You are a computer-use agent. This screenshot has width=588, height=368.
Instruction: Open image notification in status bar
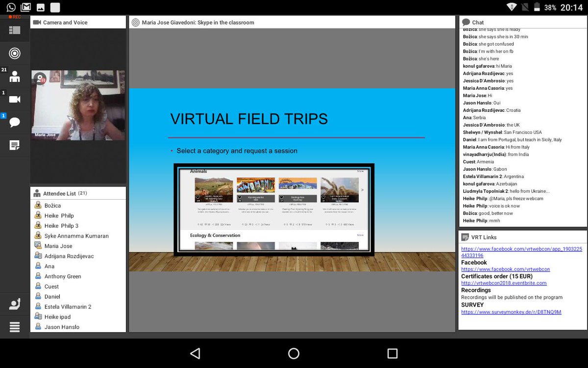[40, 7]
